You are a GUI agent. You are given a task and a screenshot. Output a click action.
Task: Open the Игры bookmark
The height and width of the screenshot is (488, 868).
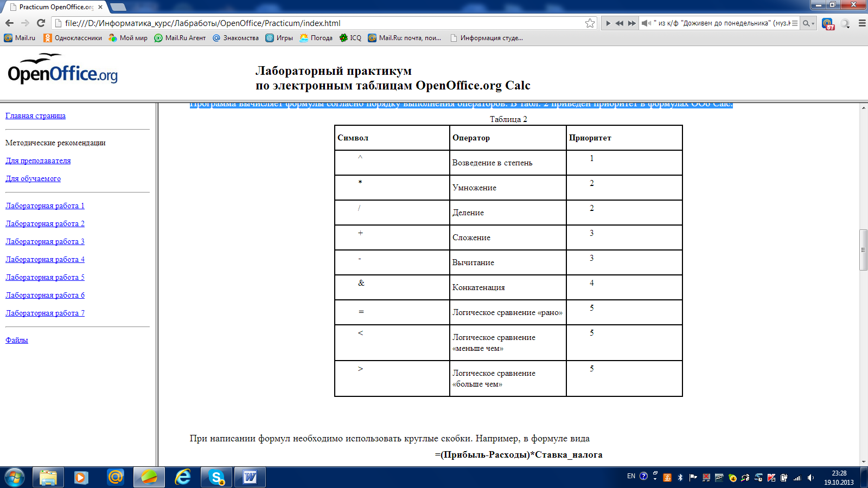(x=279, y=38)
